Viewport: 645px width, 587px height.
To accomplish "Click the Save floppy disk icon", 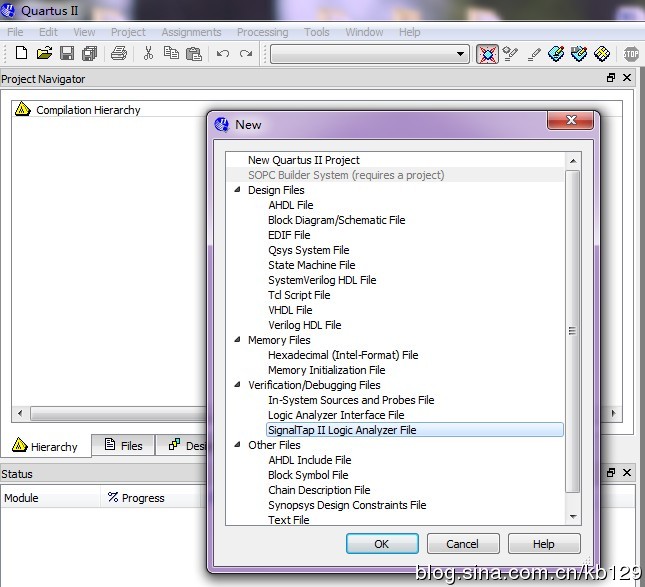I will pyautogui.click(x=67, y=53).
